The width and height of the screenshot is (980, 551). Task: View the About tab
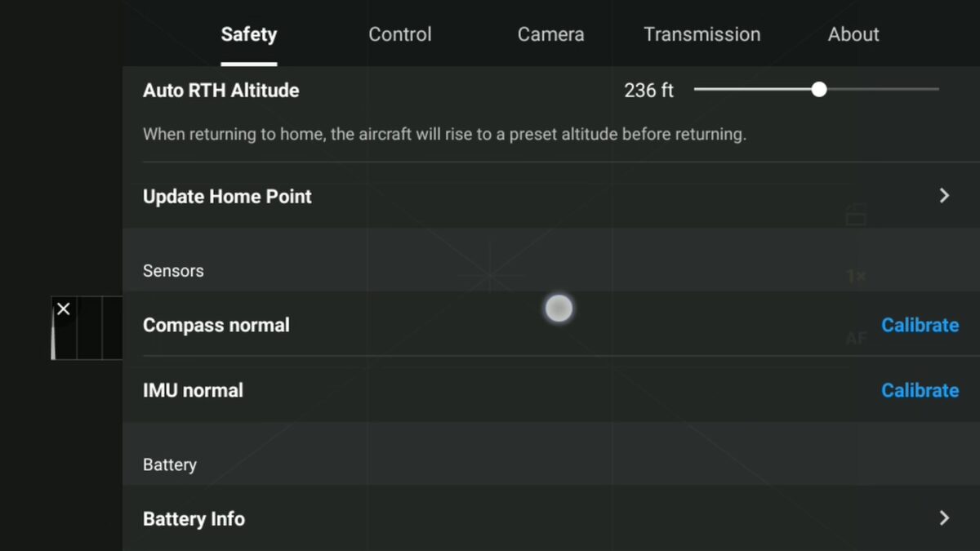[x=853, y=34]
